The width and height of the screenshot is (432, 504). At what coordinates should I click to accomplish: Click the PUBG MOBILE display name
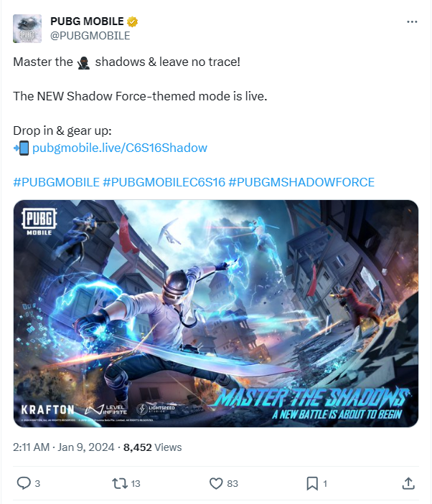tap(87, 22)
